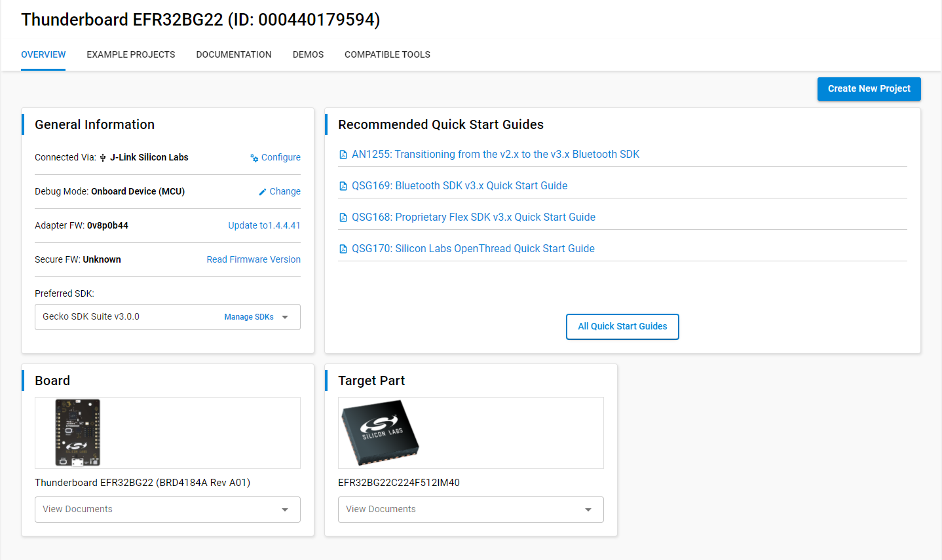Click the document icon beside QSG170

(343, 249)
